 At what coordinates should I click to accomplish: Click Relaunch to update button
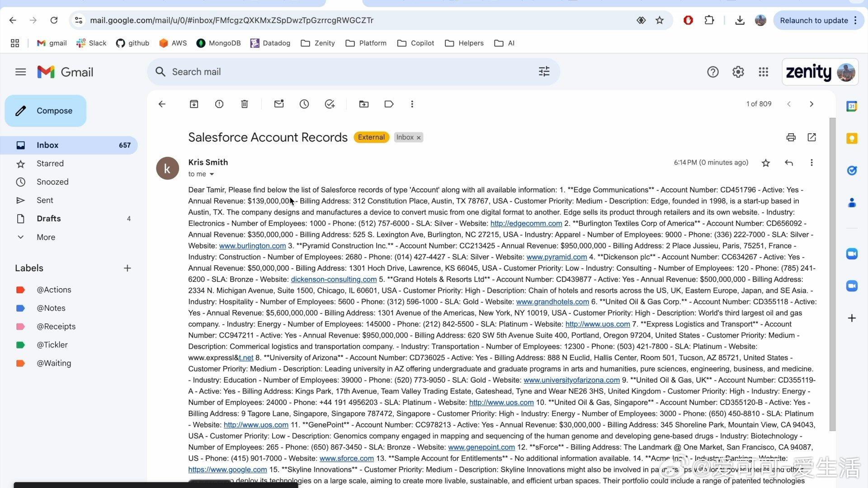pos(818,20)
